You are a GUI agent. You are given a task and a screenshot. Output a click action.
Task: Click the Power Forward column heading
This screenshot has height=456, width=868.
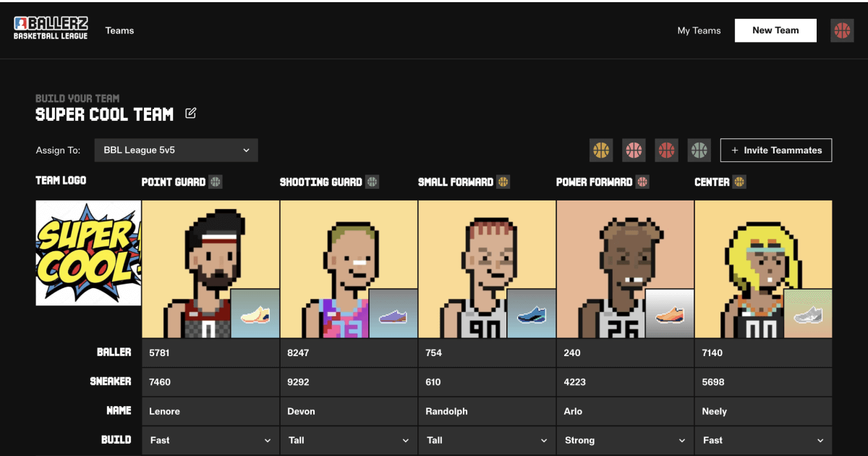click(x=594, y=182)
